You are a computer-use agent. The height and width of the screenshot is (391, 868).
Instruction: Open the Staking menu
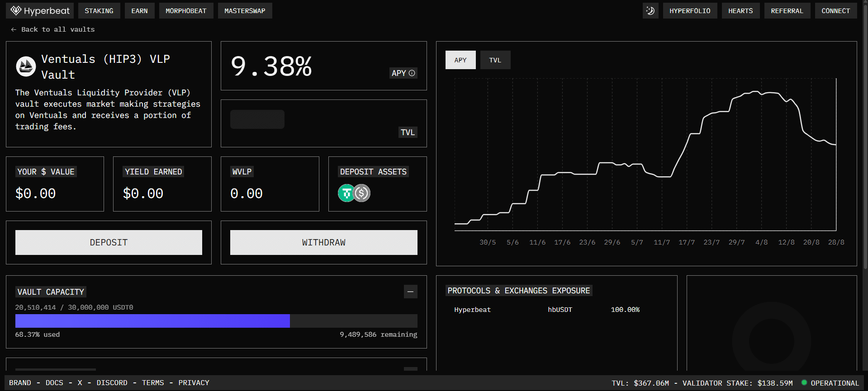pyautogui.click(x=99, y=11)
